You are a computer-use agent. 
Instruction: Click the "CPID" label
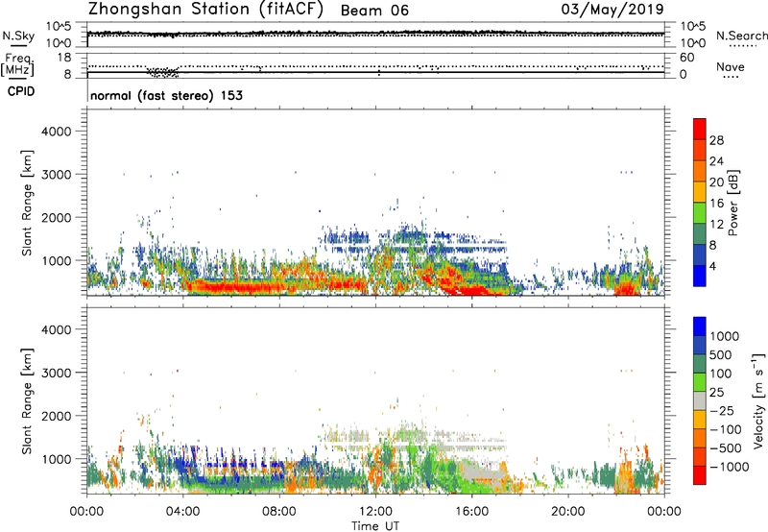[21, 91]
